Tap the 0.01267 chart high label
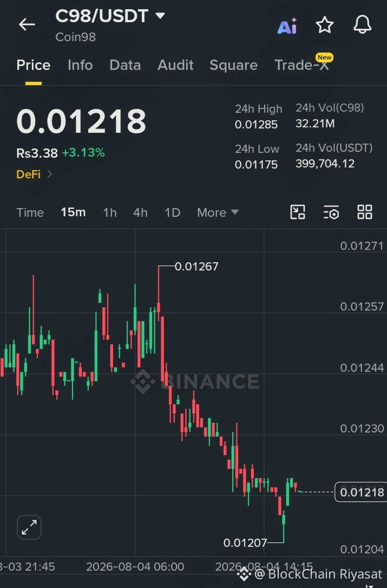Viewport: 387px width, 588px height. 196,267
